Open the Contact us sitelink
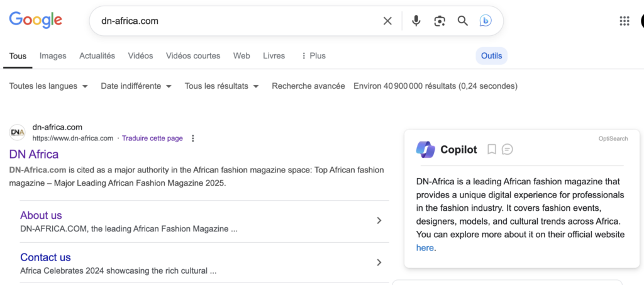Viewport: 644px width, 285px height. [x=45, y=257]
